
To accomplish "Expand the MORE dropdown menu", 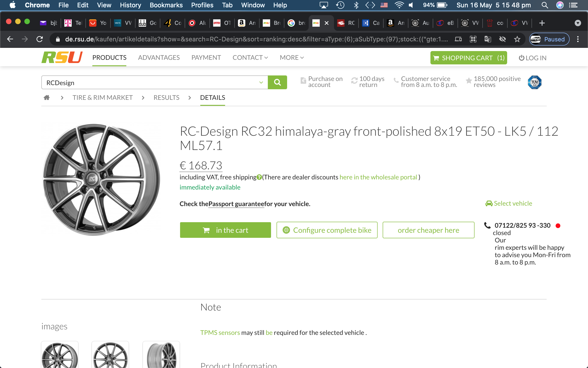I will (x=291, y=57).
